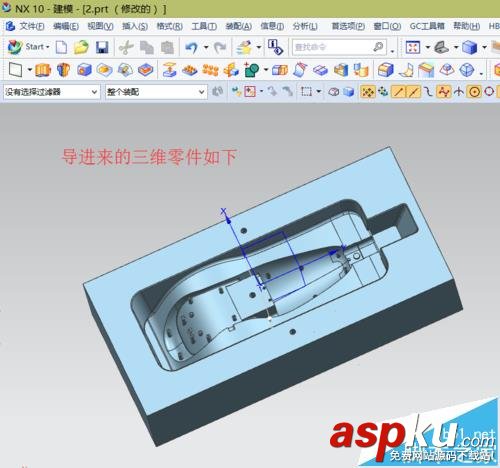This screenshot has height=468, width=500.
Task: Toggle the Intersection snap option
Action: (x=459, y=91)
